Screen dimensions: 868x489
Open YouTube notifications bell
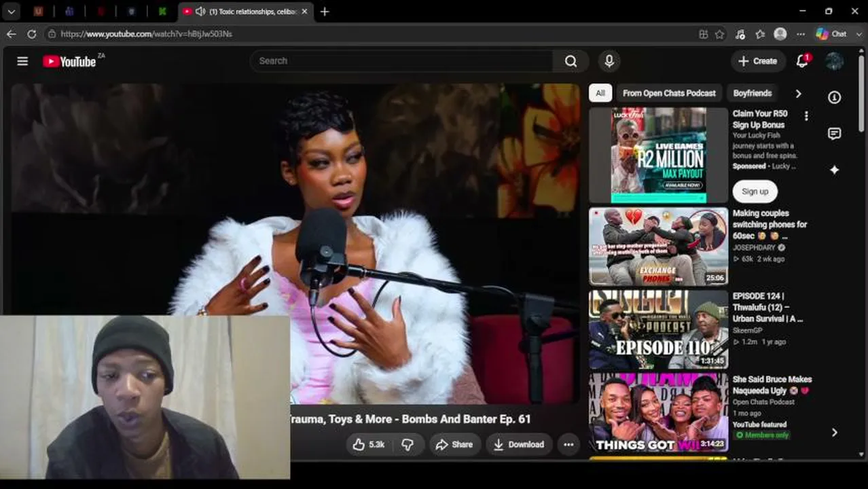802,61
